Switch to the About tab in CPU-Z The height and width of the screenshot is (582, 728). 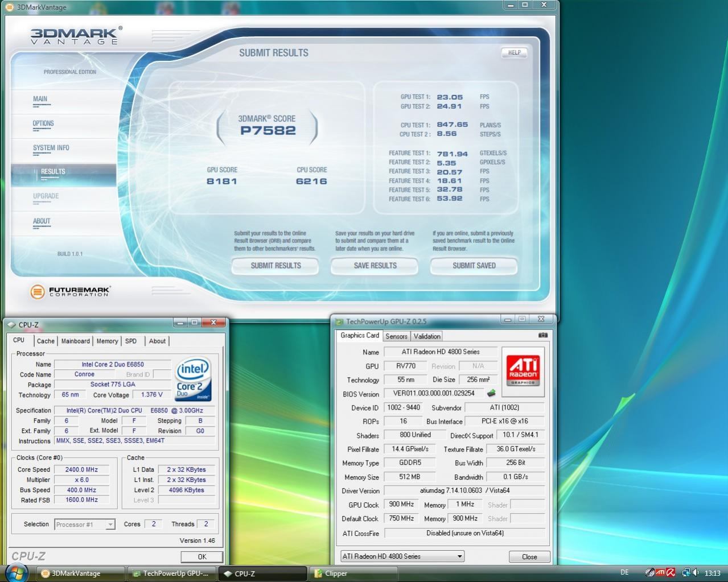click(157, 341)
